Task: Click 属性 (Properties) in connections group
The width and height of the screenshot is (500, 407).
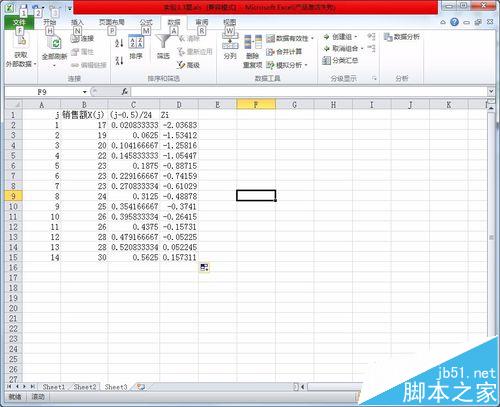Action: pos(83,52)
